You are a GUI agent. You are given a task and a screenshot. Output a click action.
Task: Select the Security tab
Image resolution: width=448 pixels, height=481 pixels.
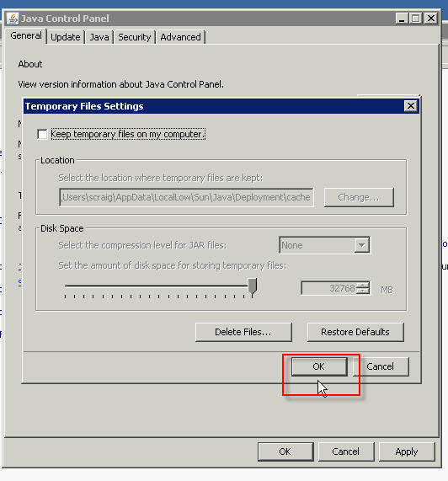click(134, 37)
